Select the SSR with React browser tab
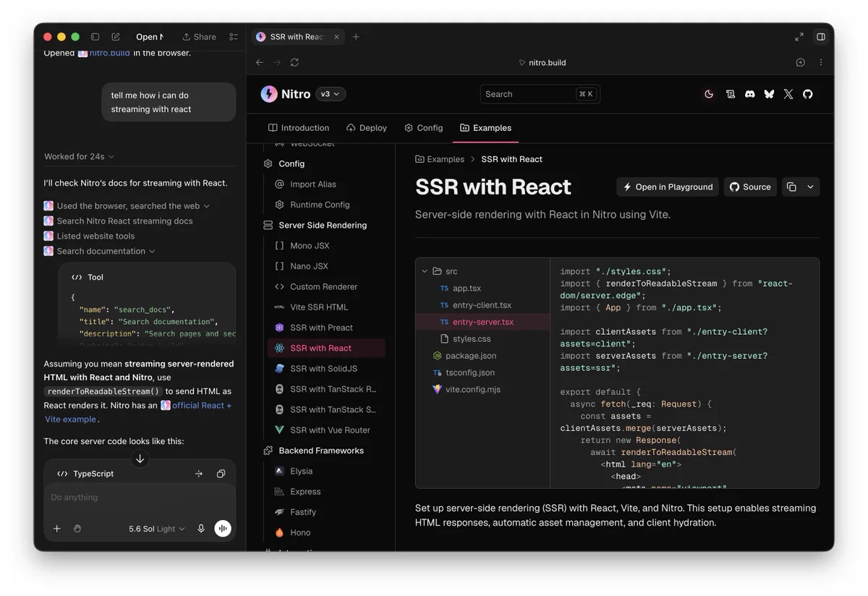 297,37
